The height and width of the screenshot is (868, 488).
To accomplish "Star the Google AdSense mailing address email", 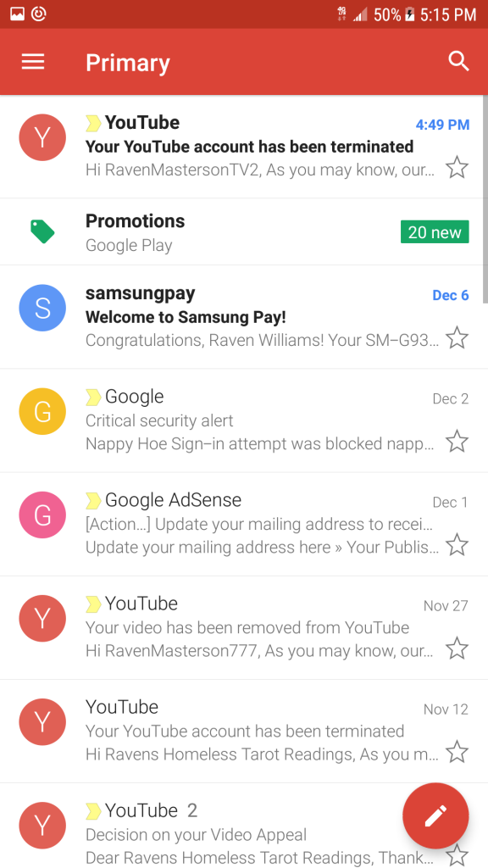I will click(x=457, y=545).
